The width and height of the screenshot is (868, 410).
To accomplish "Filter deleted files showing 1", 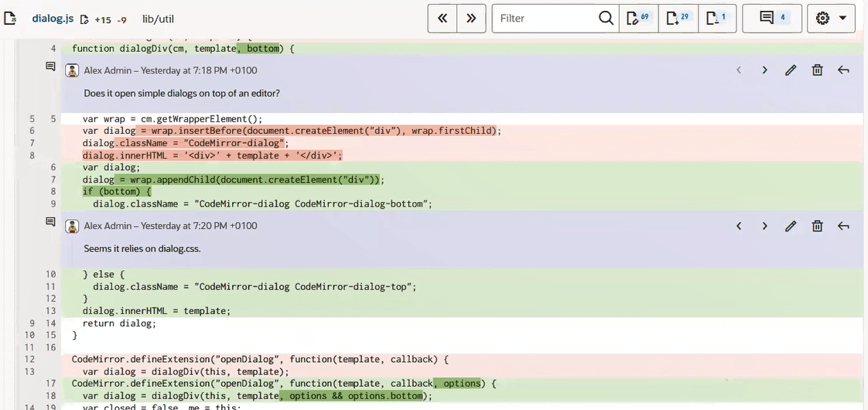I will (x=717, y=19).
